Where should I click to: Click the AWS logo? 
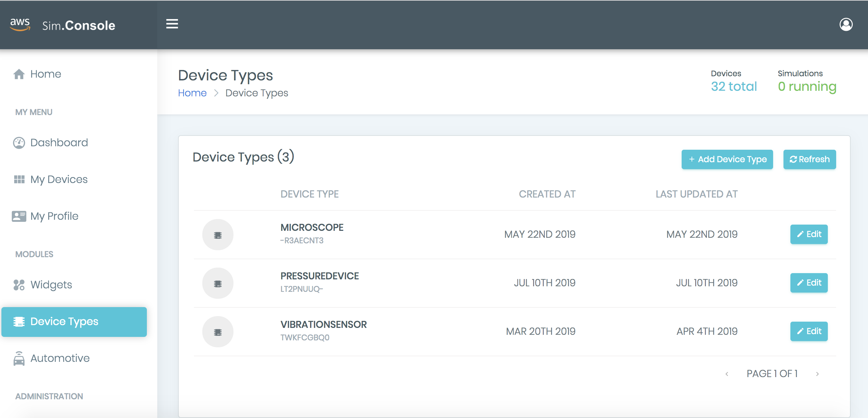pos(20,24)
